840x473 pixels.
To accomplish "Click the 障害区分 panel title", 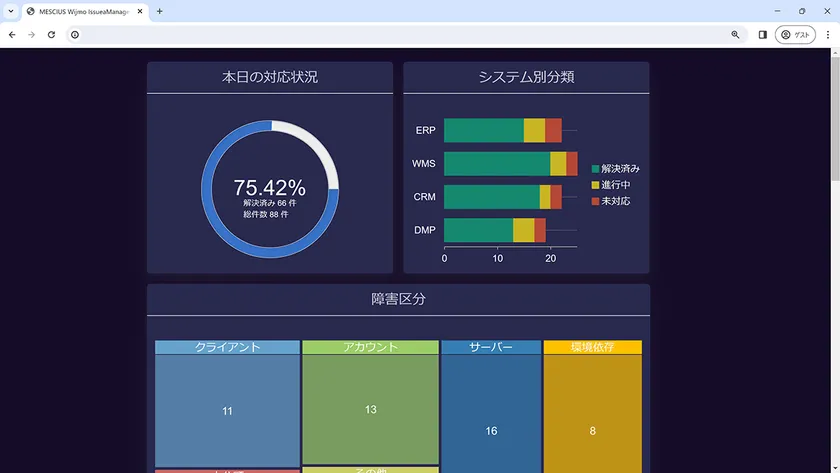I will (399, 299).
